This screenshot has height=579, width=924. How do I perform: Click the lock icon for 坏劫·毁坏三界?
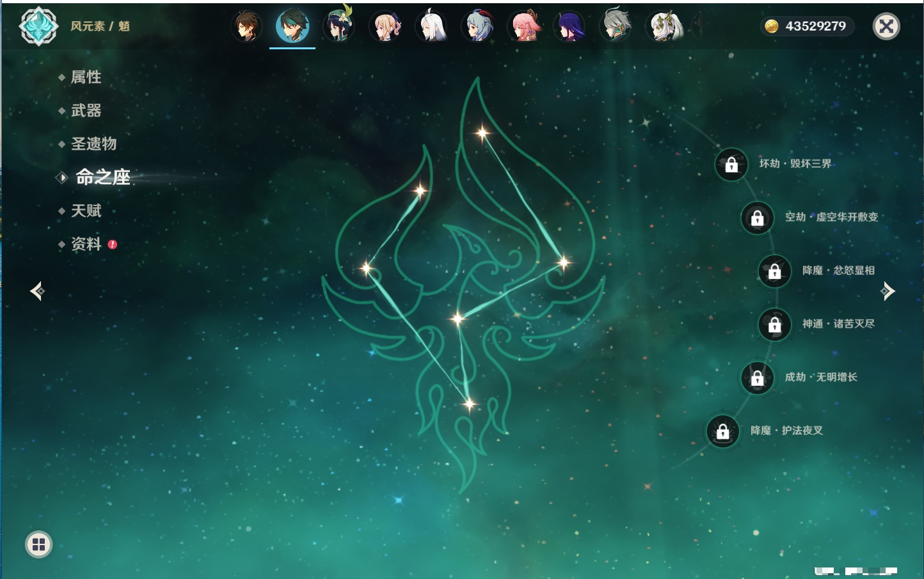pyautogui.click(x=731, y=164)
